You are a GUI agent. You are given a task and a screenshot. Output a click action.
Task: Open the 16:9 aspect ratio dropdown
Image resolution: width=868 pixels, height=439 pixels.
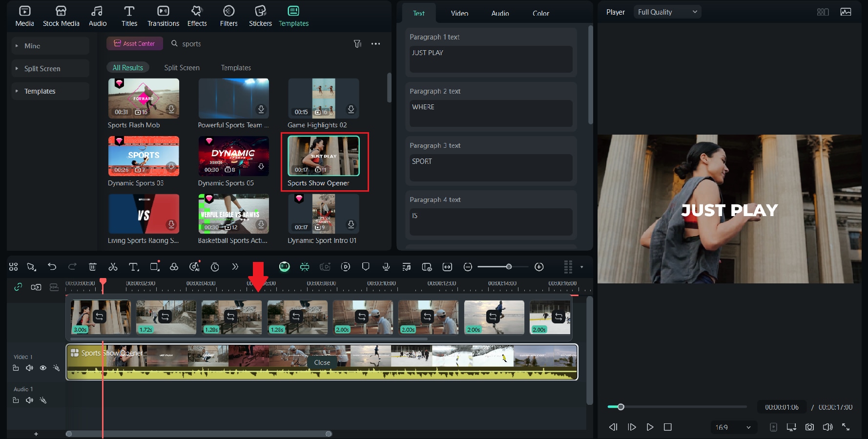click(x=733, y=427)
